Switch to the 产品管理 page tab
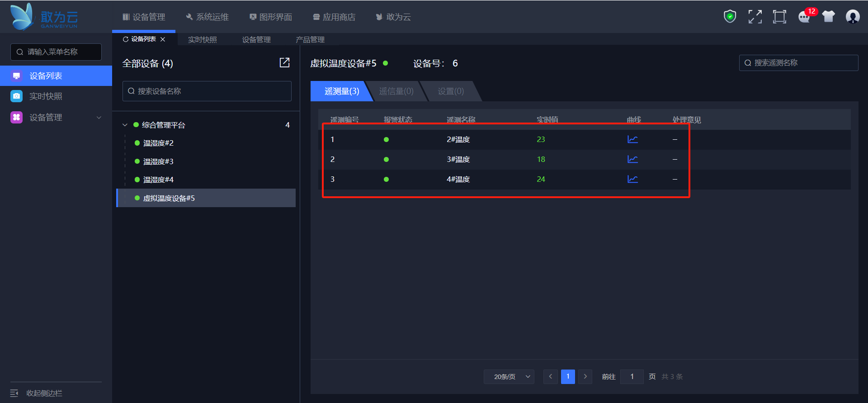 click(310, 40)
